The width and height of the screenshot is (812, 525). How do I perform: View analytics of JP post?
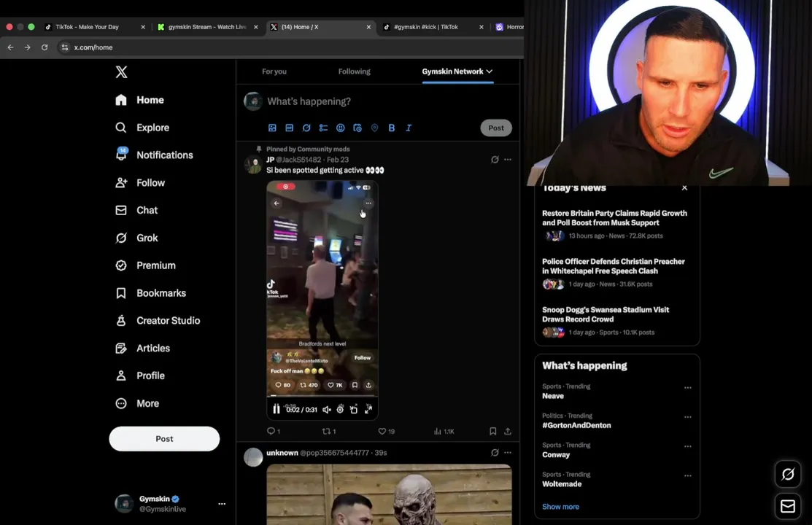[444, 431]
